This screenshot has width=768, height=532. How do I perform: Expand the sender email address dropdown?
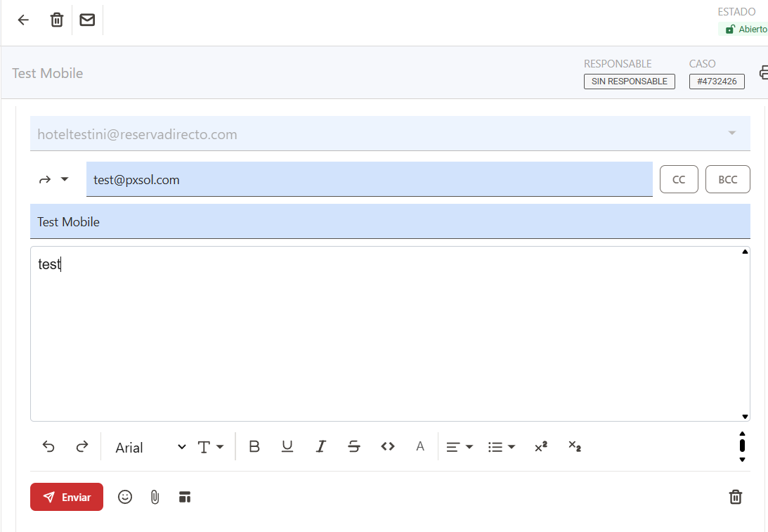coord(731,134)
